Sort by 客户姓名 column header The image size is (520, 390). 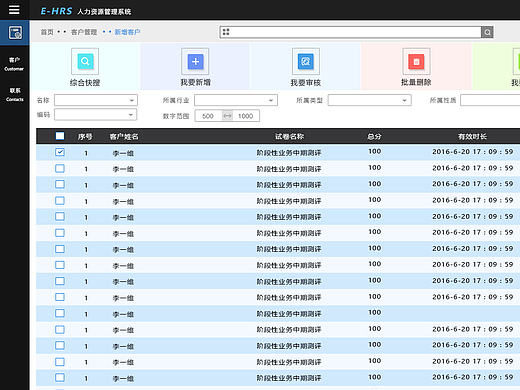(124, 136)
